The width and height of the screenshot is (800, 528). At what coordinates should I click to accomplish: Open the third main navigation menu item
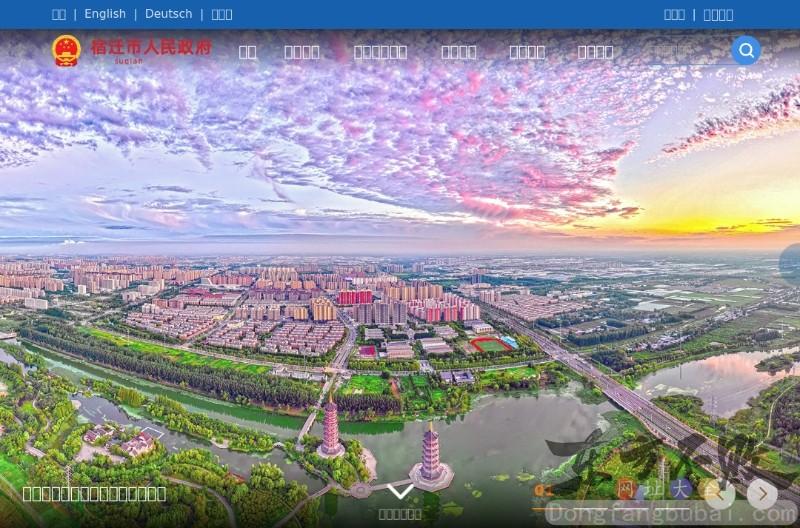point(380,52)
